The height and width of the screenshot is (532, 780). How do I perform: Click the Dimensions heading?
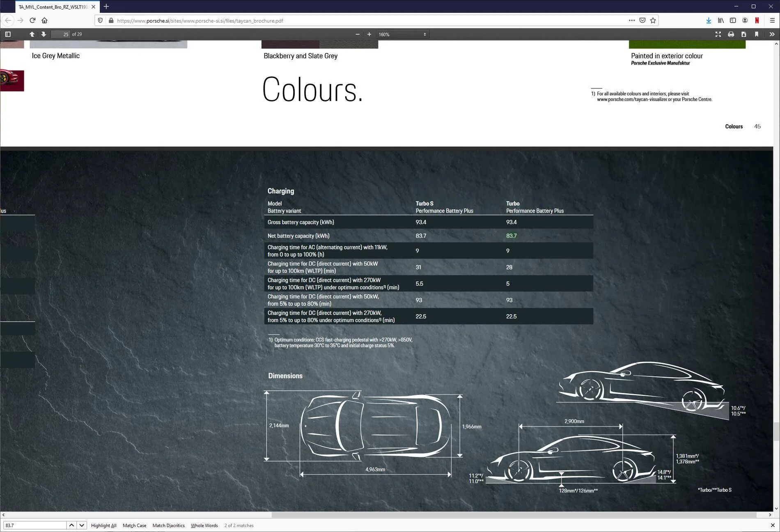285,376
